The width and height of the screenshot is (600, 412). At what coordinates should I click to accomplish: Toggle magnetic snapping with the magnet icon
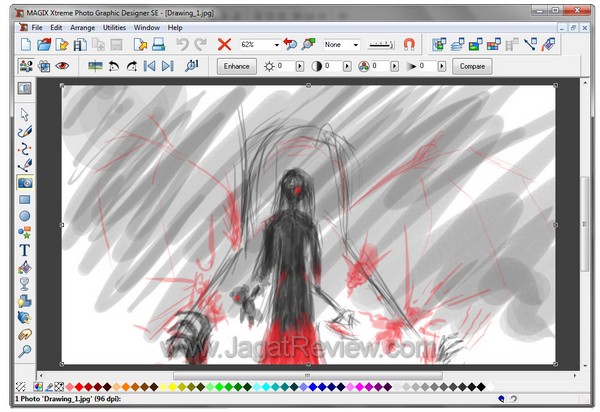click(408, 45)
